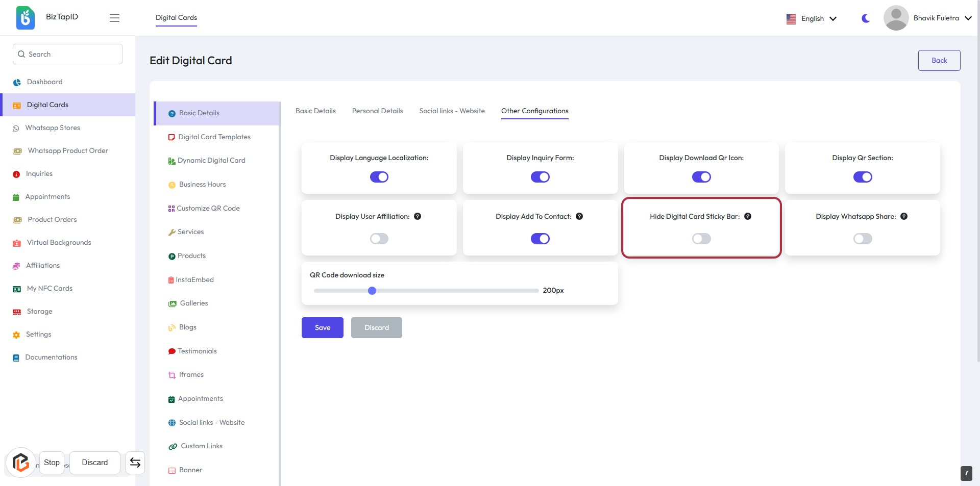This screenshot has width=980, height=486.
Task: Click help icon beside Display User Affiliation
Action: coord(418,216)
